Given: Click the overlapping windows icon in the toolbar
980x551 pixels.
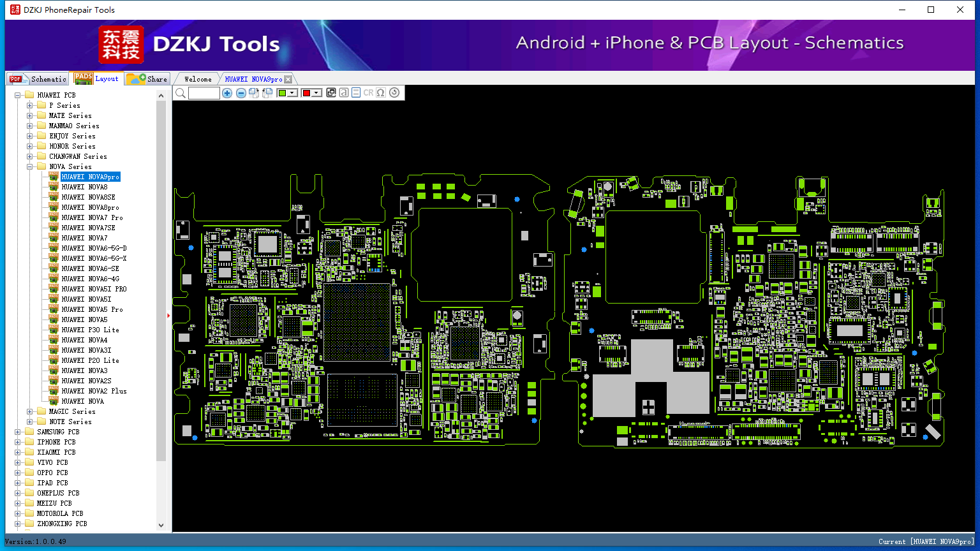Looking at the screenshot, I should point(330,93).
